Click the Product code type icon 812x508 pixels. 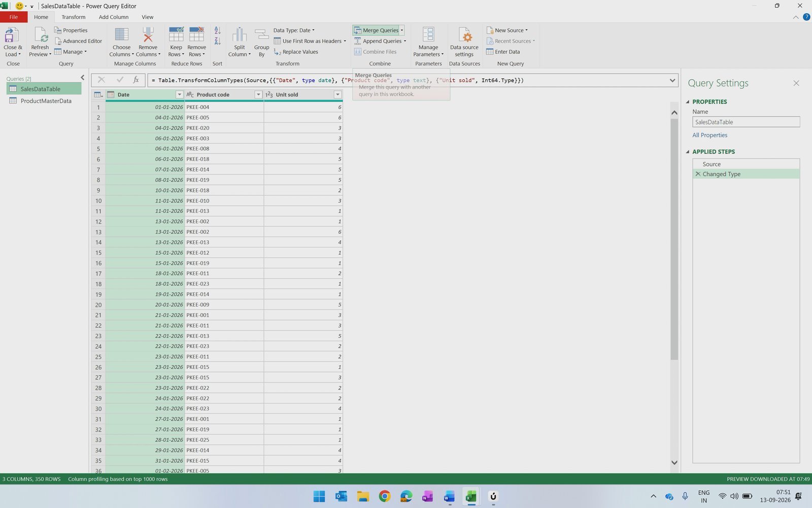[190, 95]
